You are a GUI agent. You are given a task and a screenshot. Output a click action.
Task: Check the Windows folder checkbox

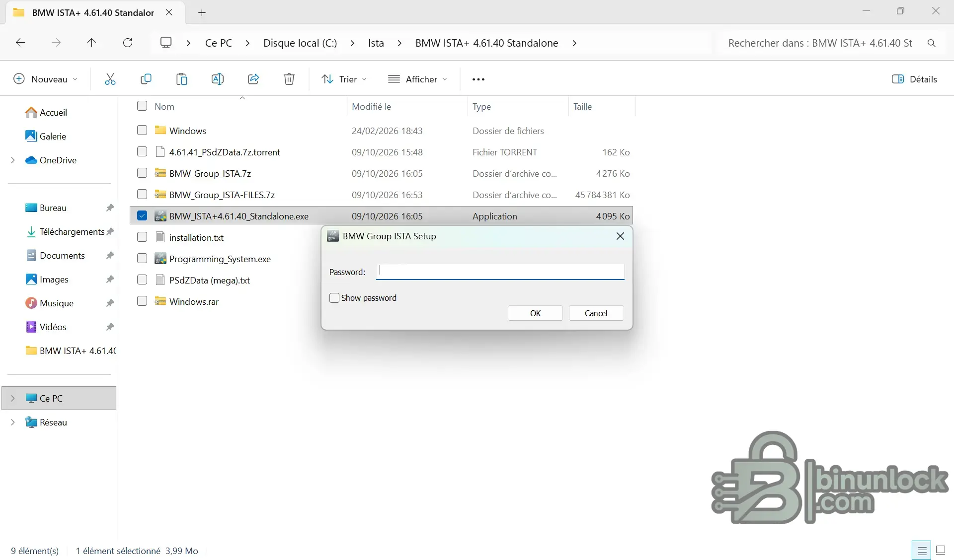(142, 131)
